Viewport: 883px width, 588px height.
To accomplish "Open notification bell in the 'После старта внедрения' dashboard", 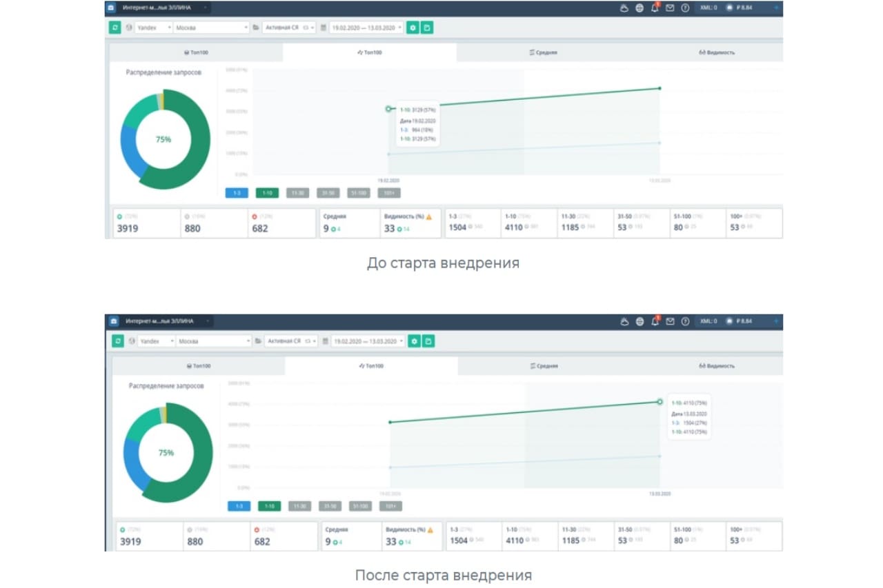I will 655,321.
